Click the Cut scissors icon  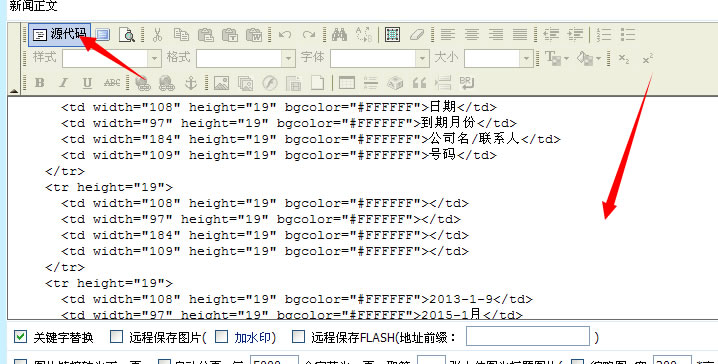pos(158,35)
